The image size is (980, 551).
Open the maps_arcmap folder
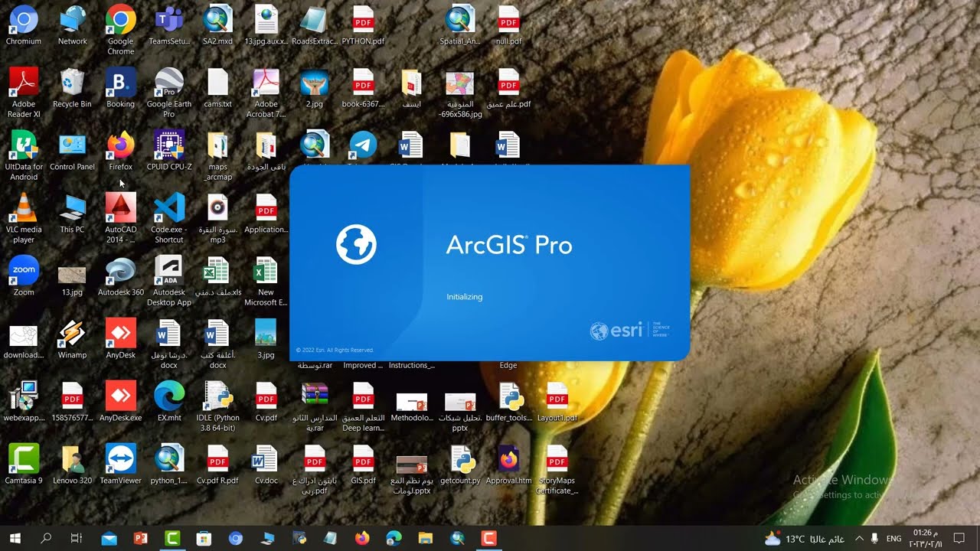tap(217, 156)
